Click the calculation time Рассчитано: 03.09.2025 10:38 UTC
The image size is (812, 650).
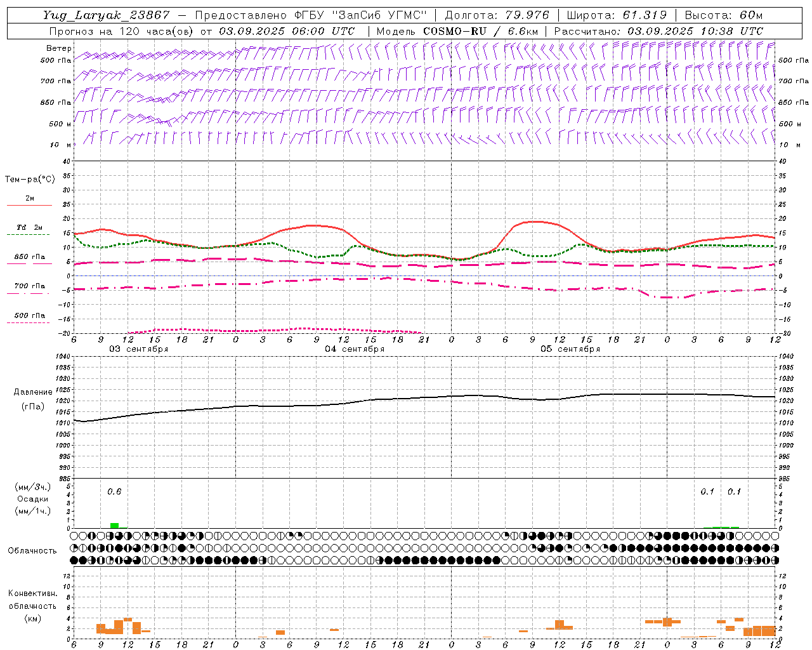coord(659,31)
